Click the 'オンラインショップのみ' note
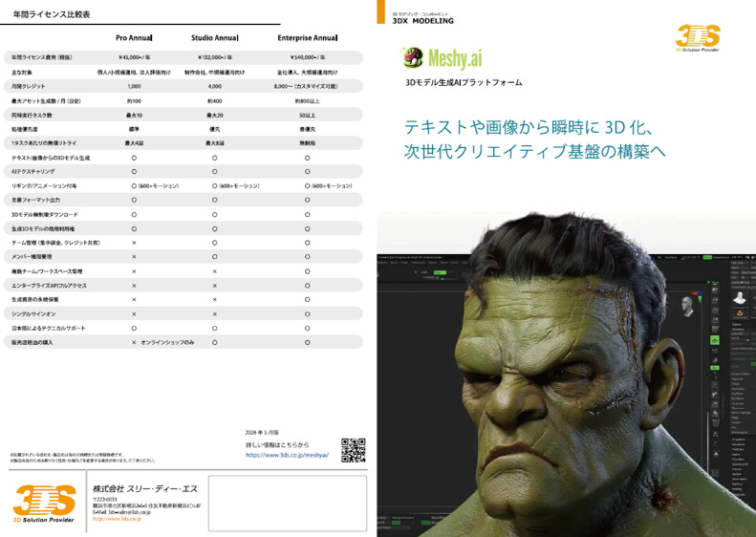This screenshot has height=537, width=756. click(167, 342)
